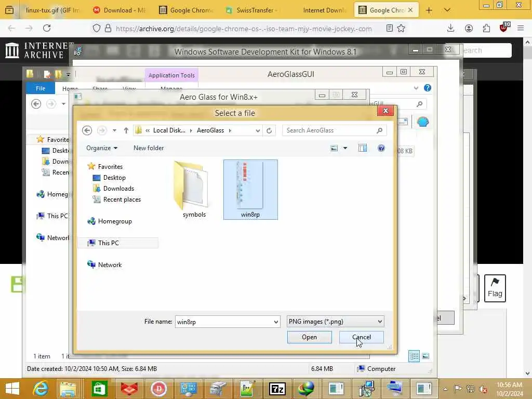Screen dimensions: 532x399
Task: Reload the archive.org page
Action: 47,28
